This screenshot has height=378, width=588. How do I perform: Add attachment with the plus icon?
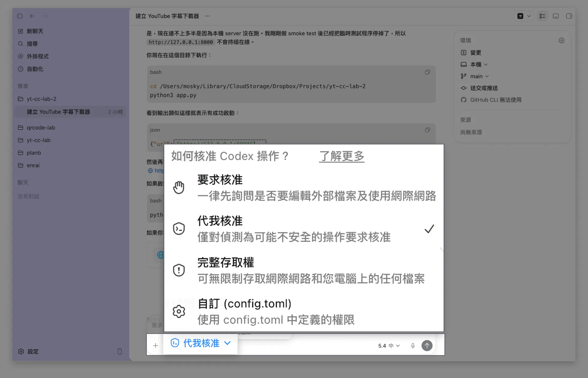[156, 346]
